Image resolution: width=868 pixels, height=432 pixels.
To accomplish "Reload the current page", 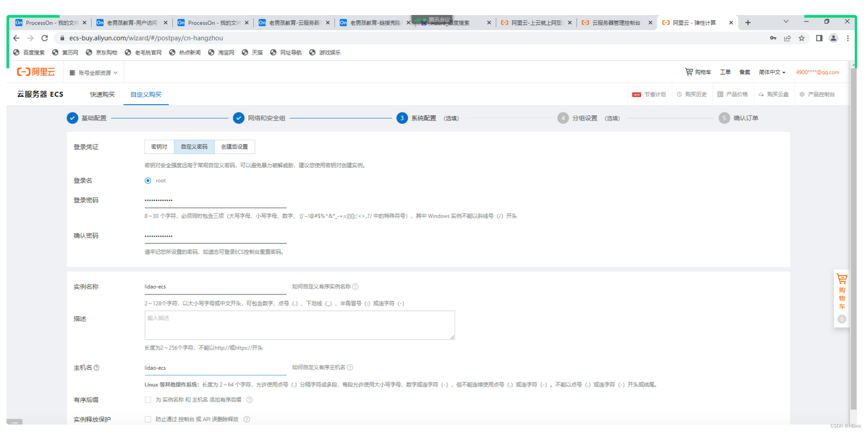I will (x=44, y=38).
